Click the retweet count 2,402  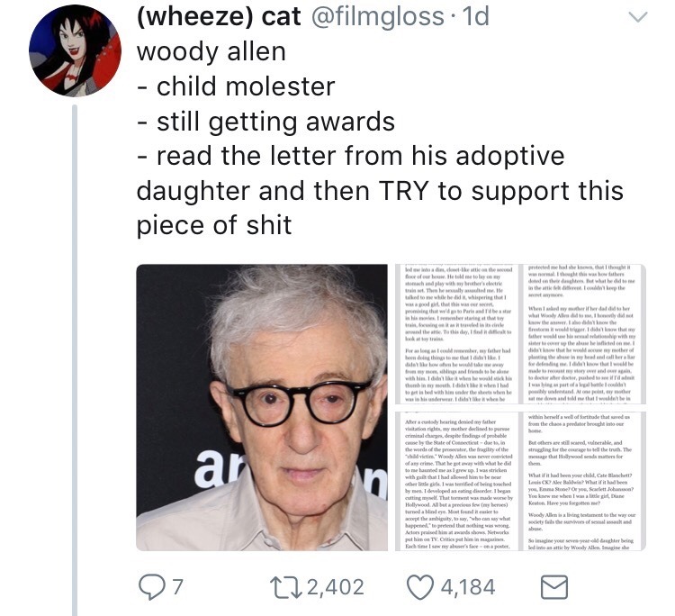coord(336,587)
